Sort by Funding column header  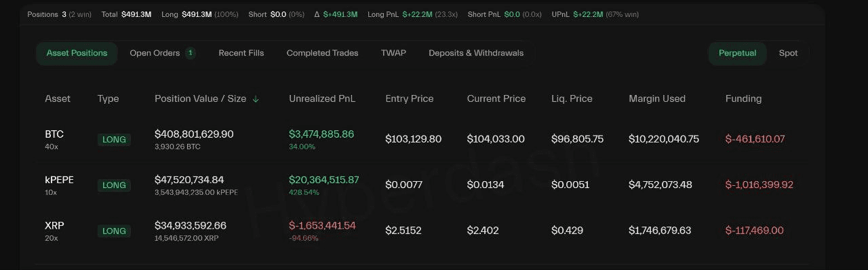(743, 98)
